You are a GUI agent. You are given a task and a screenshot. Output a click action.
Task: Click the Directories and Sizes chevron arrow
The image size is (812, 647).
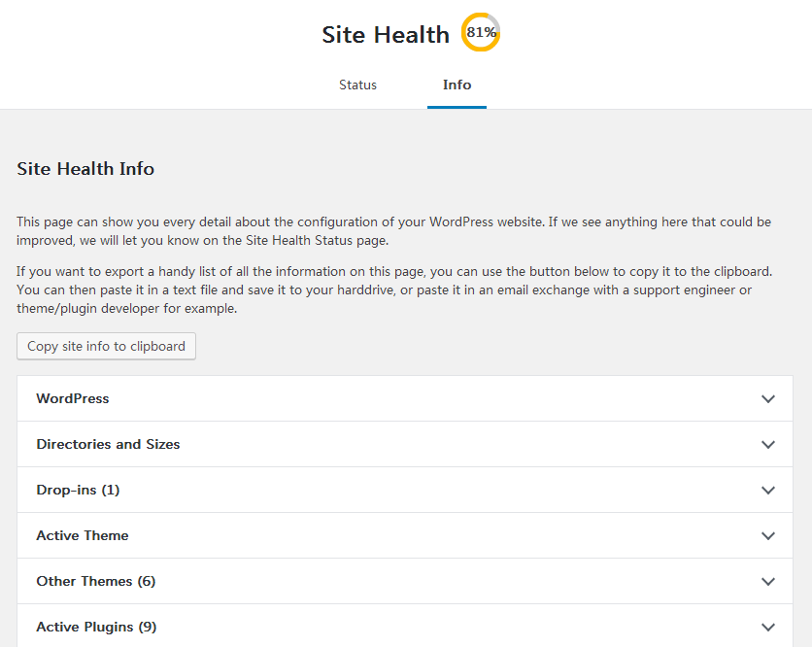point(768,445)
